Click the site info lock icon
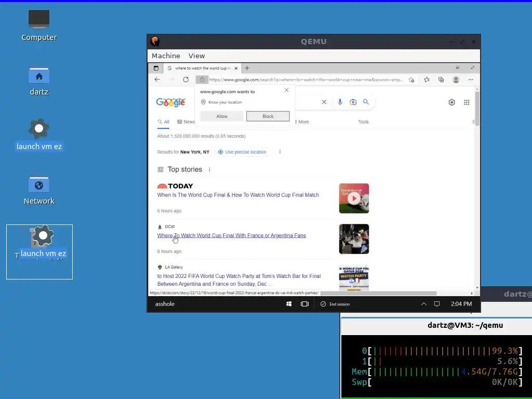The width and height of the screenshot is (532, 399). [x=202, y=79]
